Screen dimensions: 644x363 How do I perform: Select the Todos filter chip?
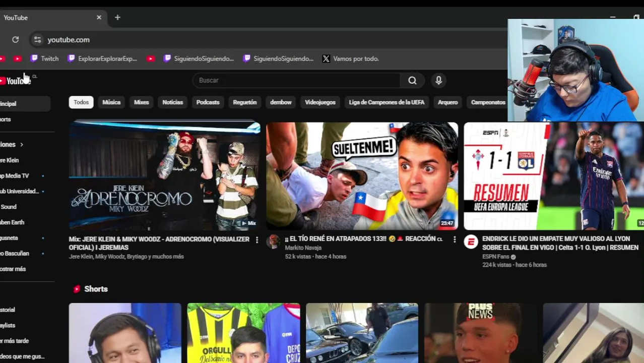pos(81,102)
